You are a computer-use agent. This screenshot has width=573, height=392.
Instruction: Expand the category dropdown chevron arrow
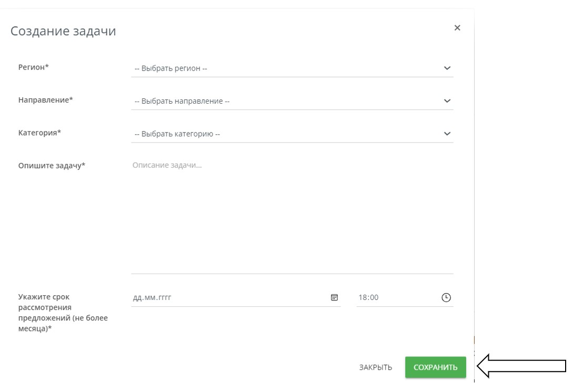coord(447,134)
